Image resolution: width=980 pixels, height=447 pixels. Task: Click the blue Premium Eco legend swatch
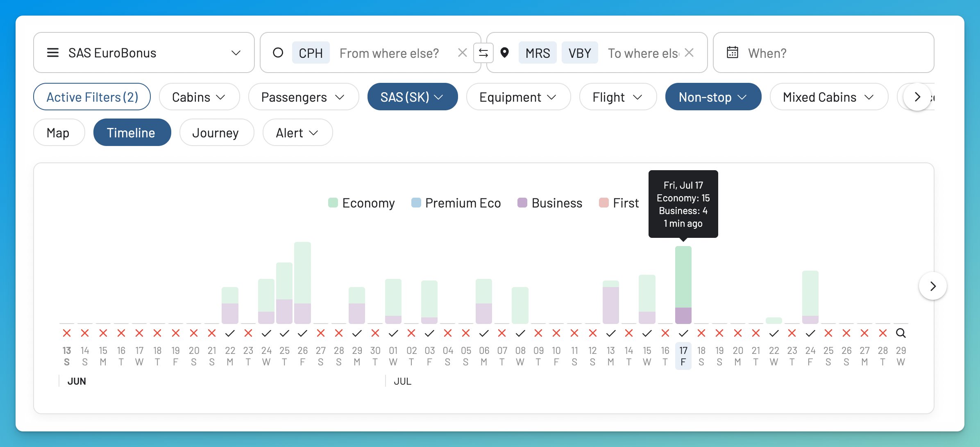[416, 203]
